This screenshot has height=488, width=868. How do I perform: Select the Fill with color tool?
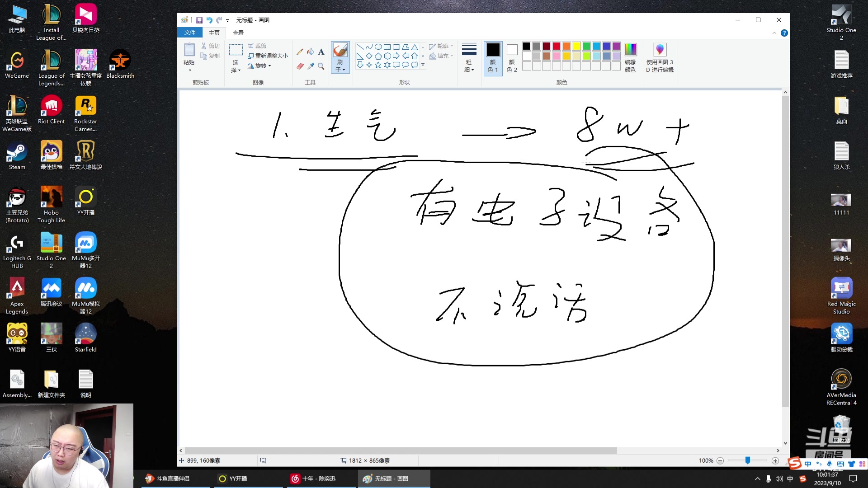tap(311, 52)
